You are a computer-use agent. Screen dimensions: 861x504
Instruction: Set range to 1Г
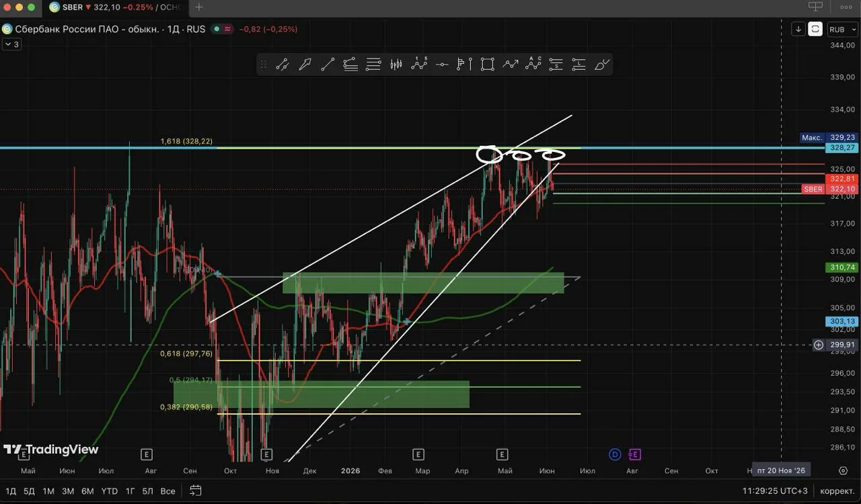click(130, 491)
